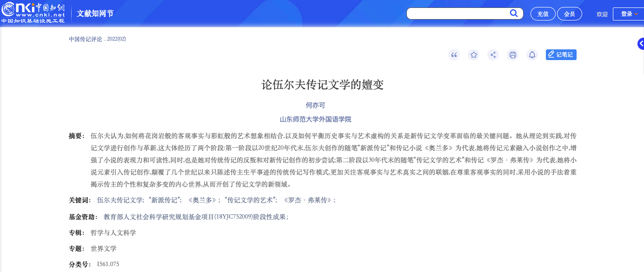Screen dimensions: 644x272
Task: Expand the blue side panel arrow
Action: pyautogui.click(x=641, y=44)
